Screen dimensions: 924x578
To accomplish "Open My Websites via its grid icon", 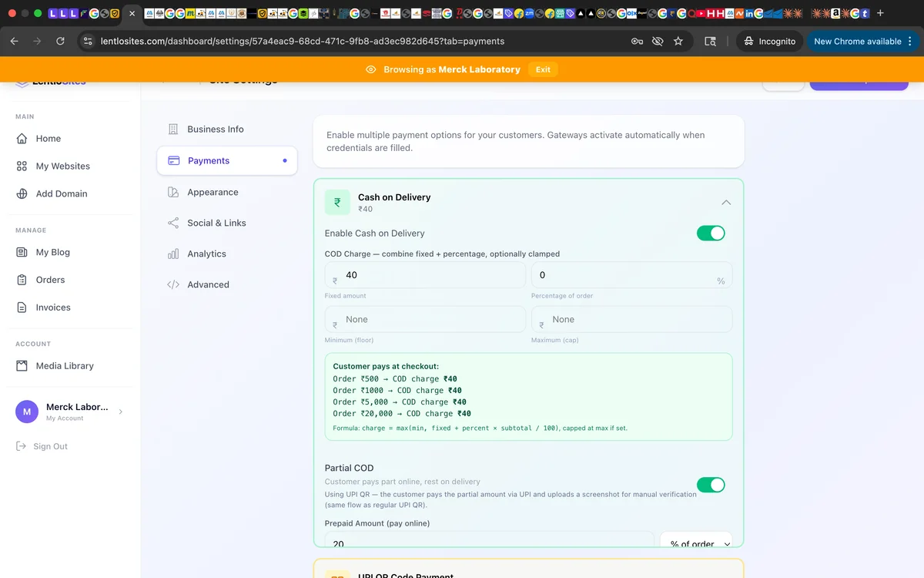I will pyautogui.click(x=22, y=166).
